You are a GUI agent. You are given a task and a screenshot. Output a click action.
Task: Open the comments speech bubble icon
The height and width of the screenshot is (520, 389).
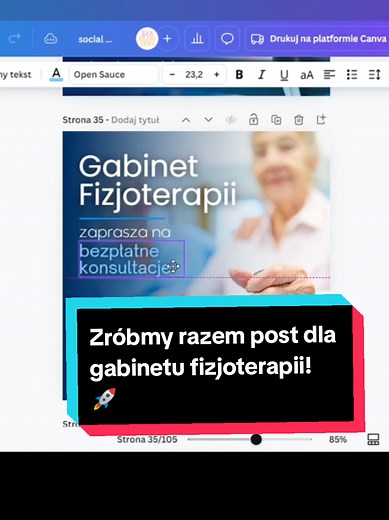[x=227, y=39]
